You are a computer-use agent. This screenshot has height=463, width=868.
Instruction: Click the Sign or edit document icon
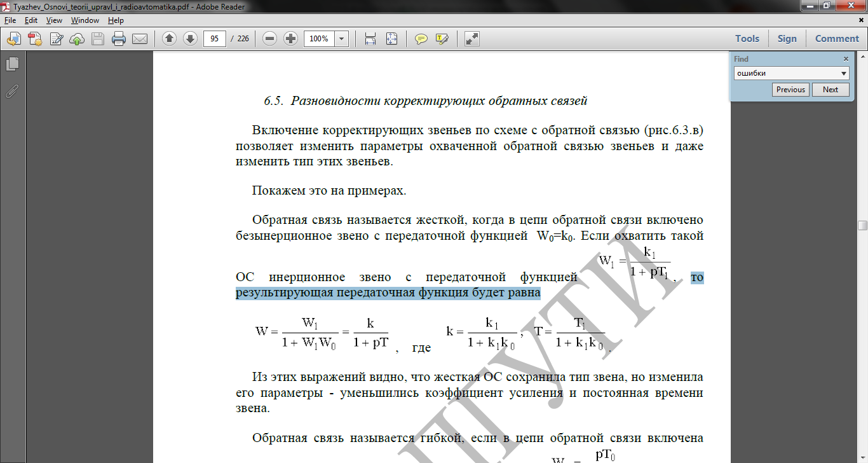(56, 39)
